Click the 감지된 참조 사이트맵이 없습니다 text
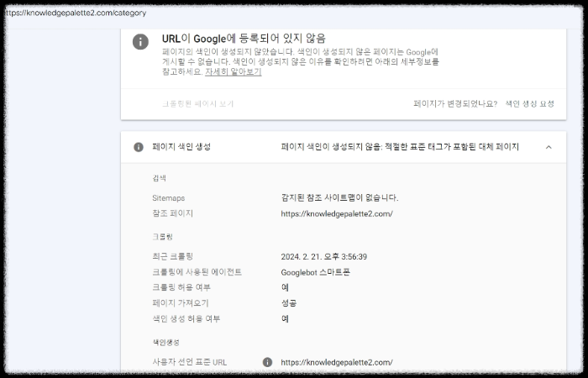Screen dimensions: 588x378 tap(339, 197)
